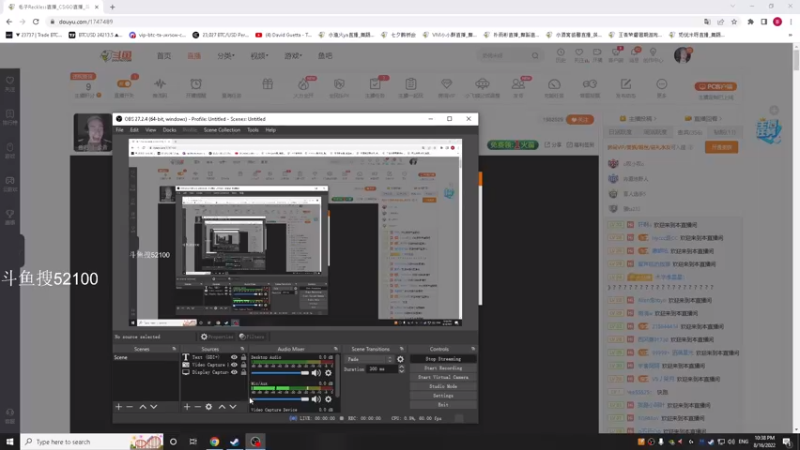The width and height of the screenshot is (800, 450).
Task: Toggle lock on the Text (GDI+) source
Action: 243,357
